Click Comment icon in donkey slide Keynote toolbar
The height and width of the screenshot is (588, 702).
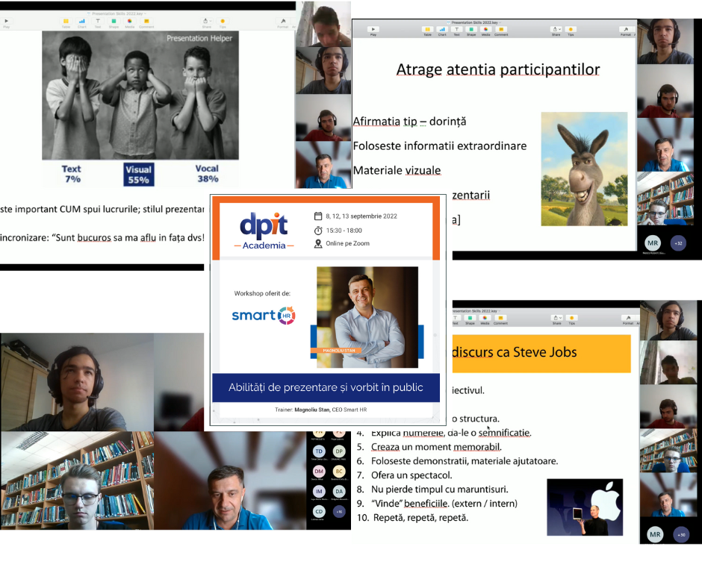click(501, 30)
